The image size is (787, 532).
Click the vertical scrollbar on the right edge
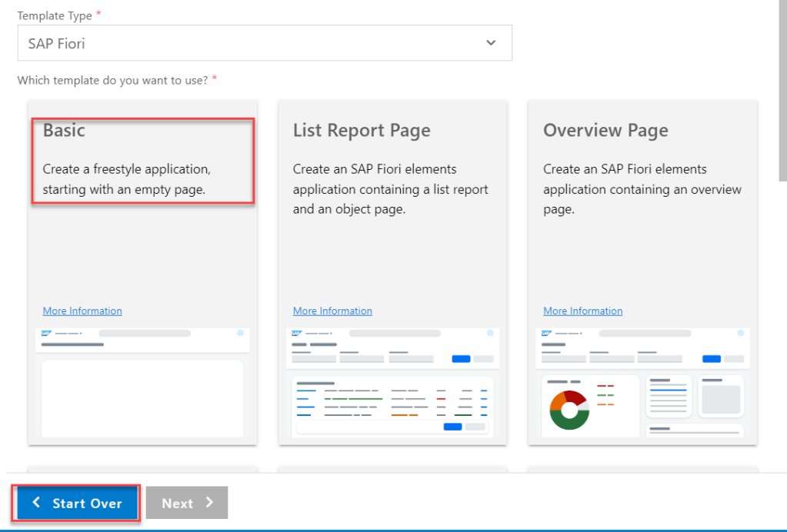pos(783,92)
